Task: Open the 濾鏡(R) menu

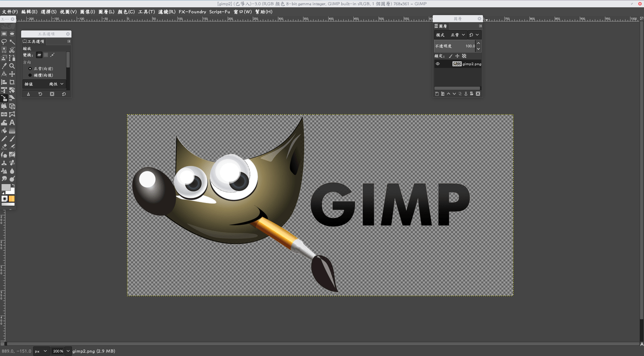Action: click(x=167, y=12)
